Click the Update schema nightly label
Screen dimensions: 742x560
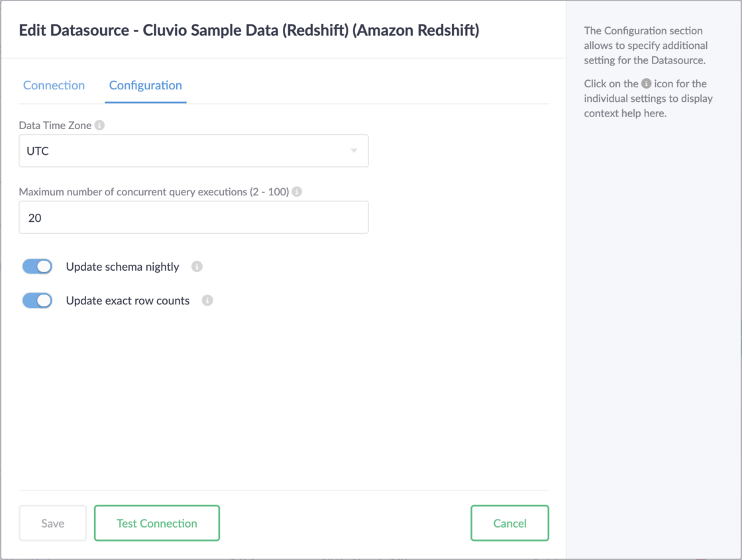(x=122, y=266)
